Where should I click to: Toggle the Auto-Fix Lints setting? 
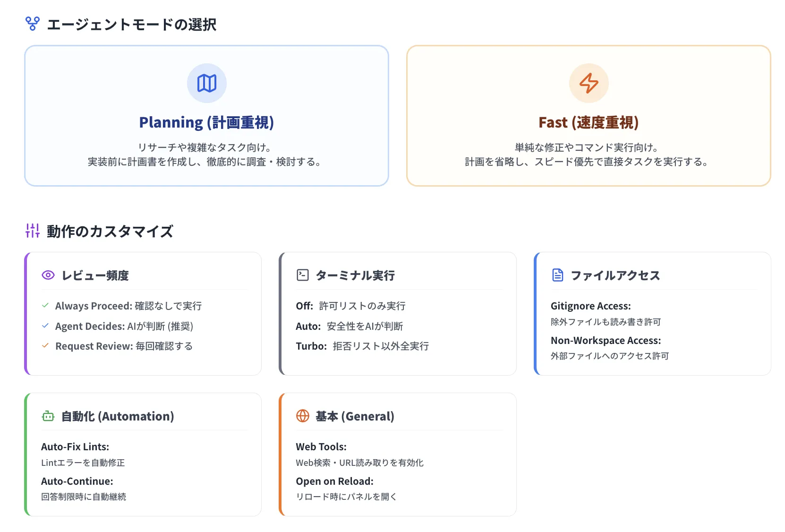coord(75,446)
